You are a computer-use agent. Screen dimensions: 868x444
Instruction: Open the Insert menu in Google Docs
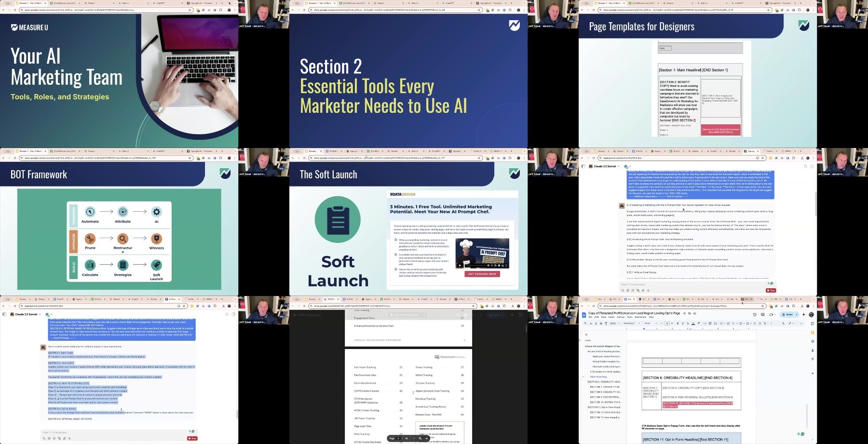point(611,317)
